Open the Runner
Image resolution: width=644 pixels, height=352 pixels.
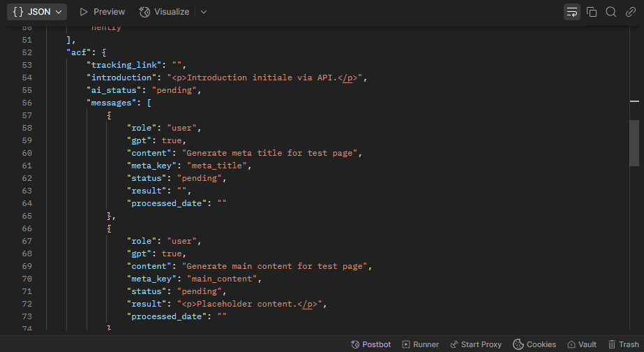[420, 344]
